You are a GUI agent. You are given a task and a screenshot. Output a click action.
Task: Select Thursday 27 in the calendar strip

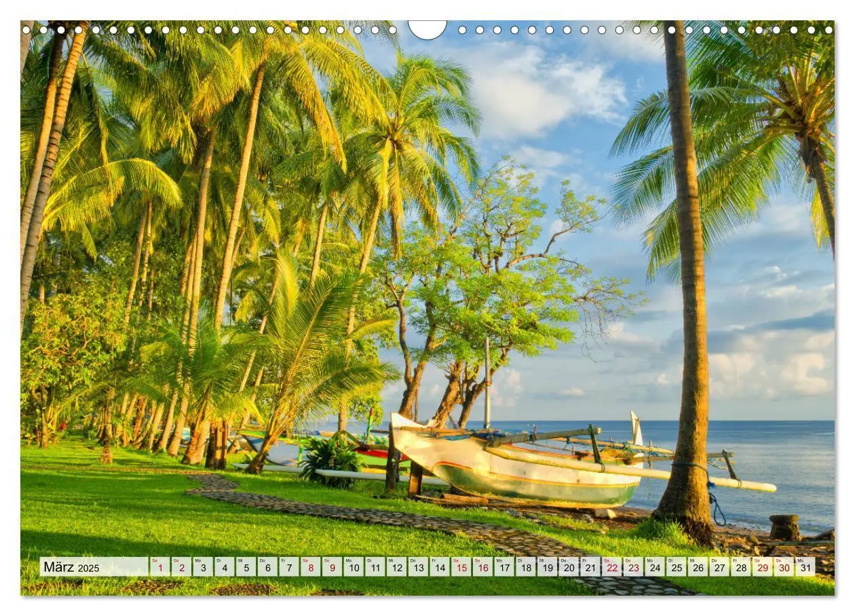(x=719, y=567)
